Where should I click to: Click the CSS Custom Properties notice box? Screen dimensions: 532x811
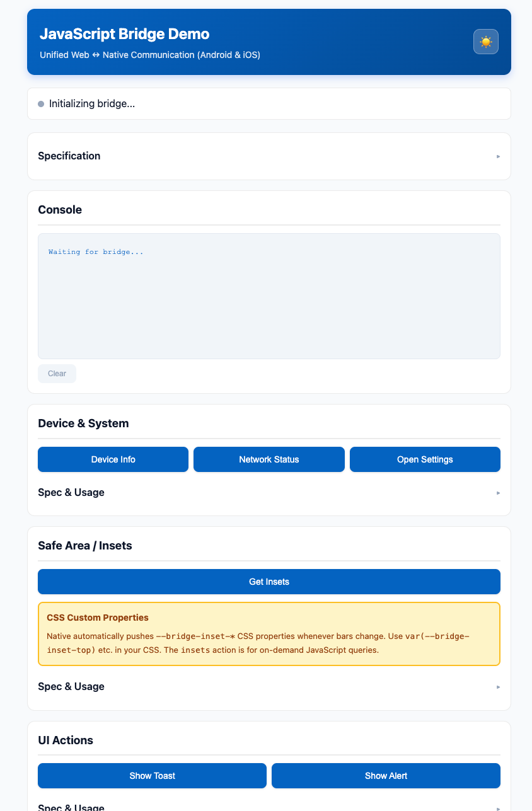[x=269, y=634]
